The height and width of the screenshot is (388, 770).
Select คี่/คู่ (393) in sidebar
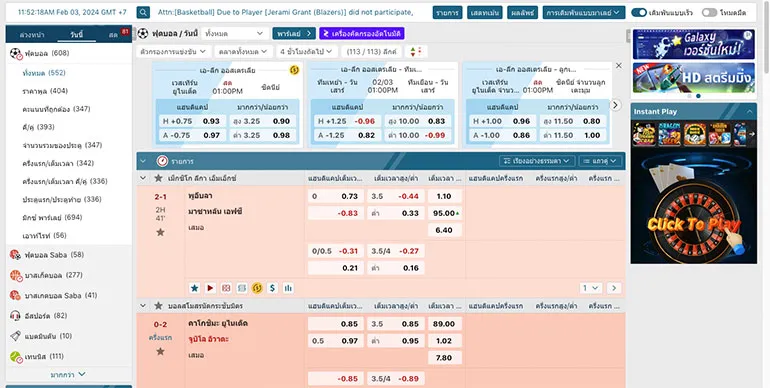[38, 127]
